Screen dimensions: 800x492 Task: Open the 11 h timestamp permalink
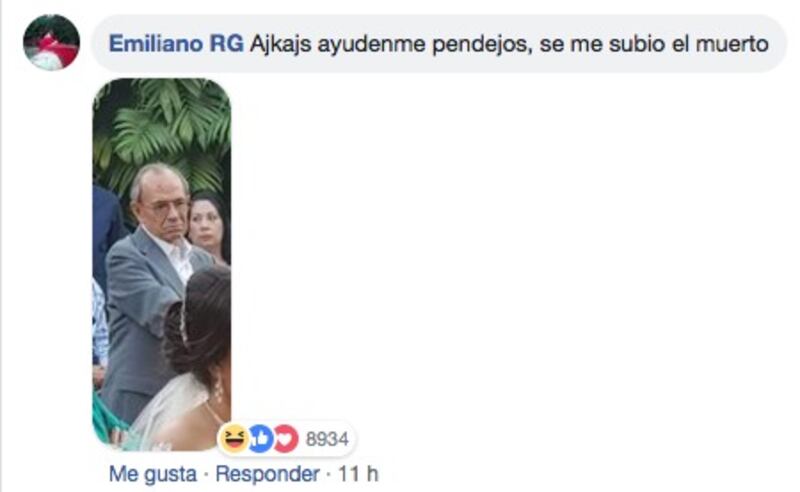tap(358, 474)
